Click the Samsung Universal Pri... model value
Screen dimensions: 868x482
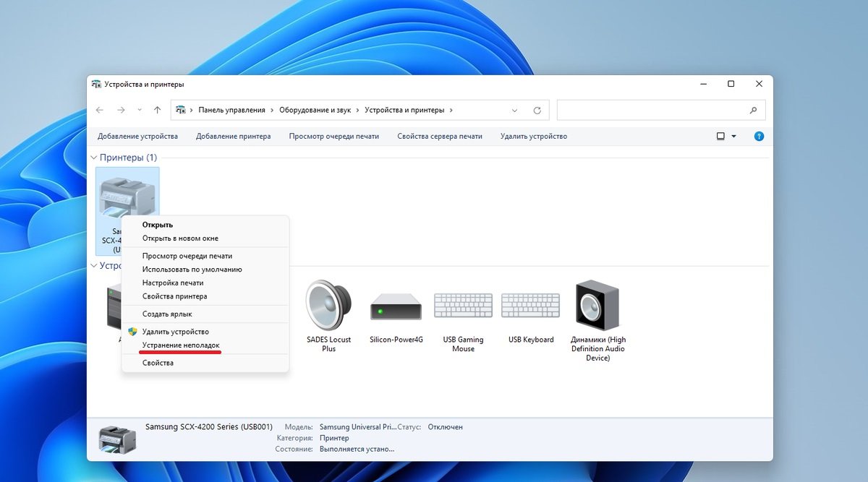point(358,427)
